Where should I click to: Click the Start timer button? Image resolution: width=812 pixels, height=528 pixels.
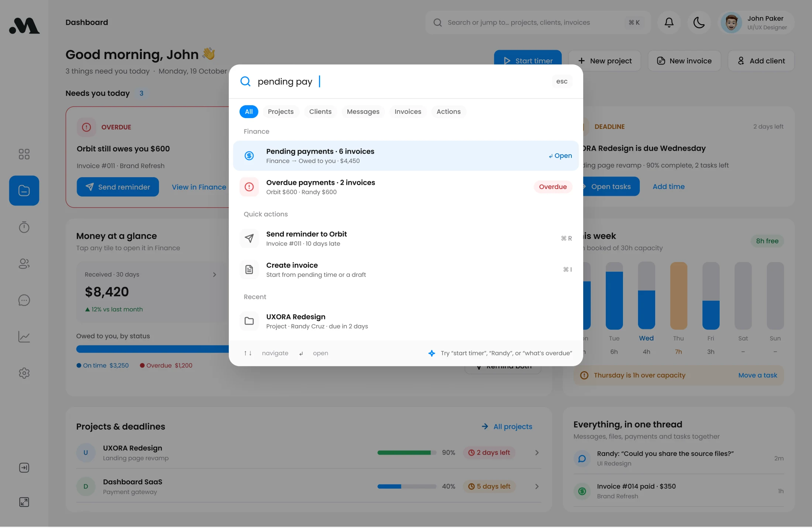coord(528,58)
